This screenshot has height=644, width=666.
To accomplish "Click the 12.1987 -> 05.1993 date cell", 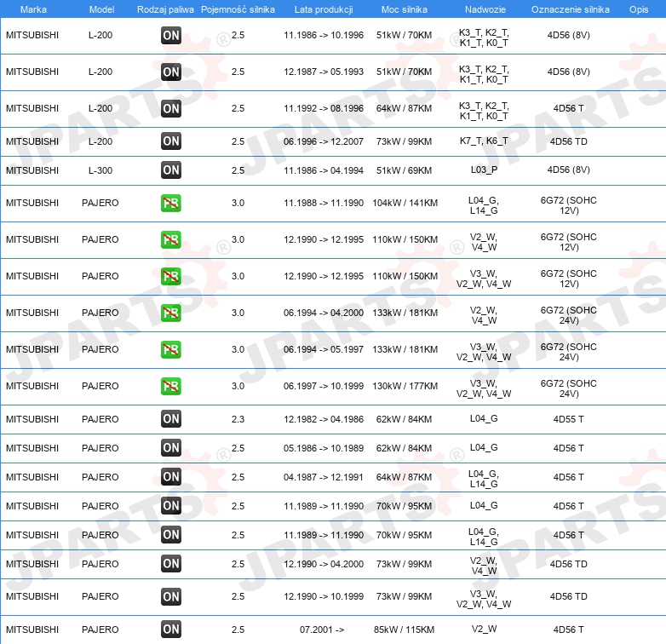I will click(x=324, y=72).
